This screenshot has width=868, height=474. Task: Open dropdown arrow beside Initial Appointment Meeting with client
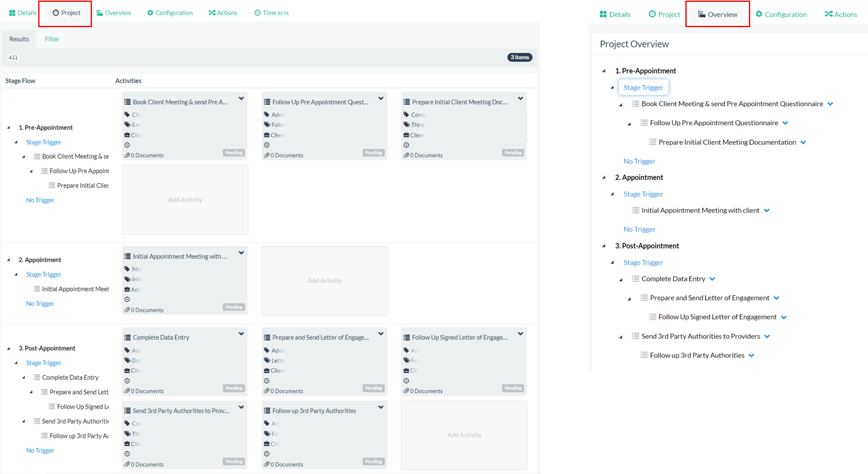click(x=767, y=211)
